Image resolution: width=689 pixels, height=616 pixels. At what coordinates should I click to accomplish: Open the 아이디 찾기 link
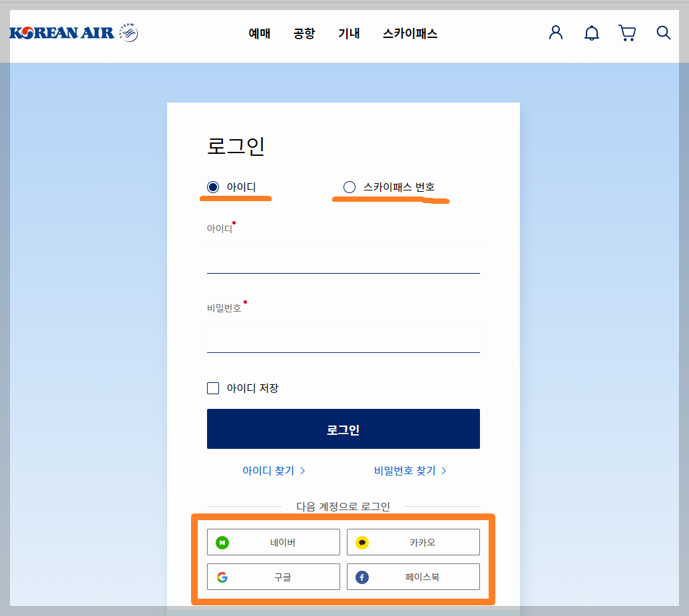click(274, 471)
